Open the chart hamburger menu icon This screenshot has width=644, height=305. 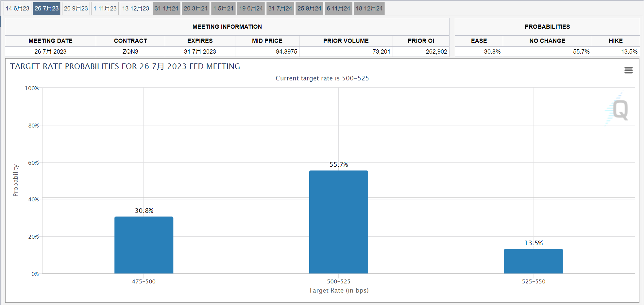(x=628, y=70)
